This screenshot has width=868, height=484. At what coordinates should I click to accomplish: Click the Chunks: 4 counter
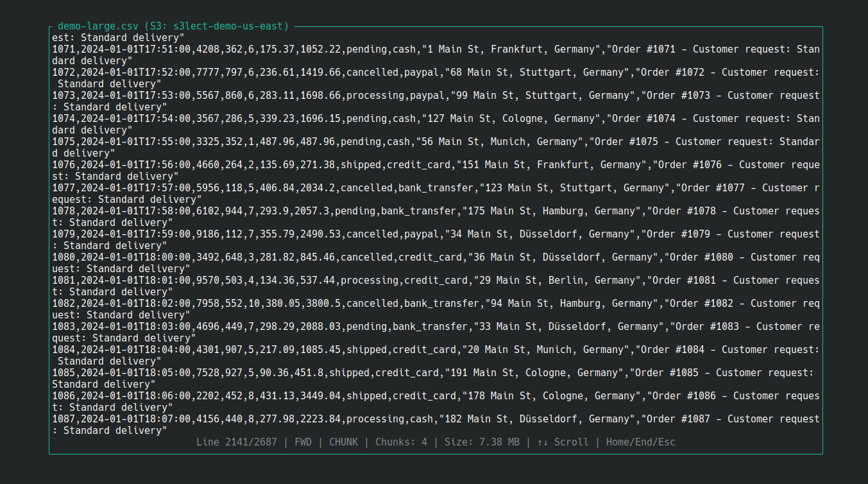(x=401, y=442)
